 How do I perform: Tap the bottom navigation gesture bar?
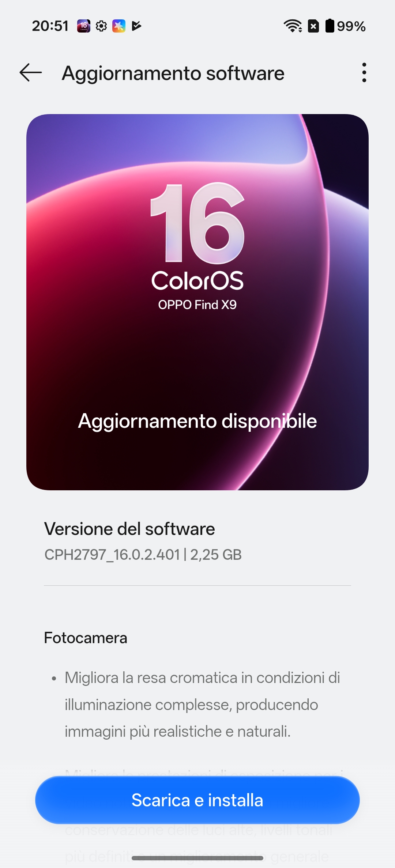click(197, 858)
